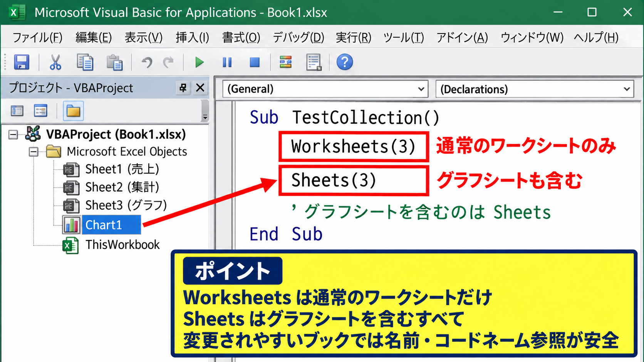The image size is (644, 362).
Task: Click the Worksheets(3) code line
Action: tap(354, 147)
